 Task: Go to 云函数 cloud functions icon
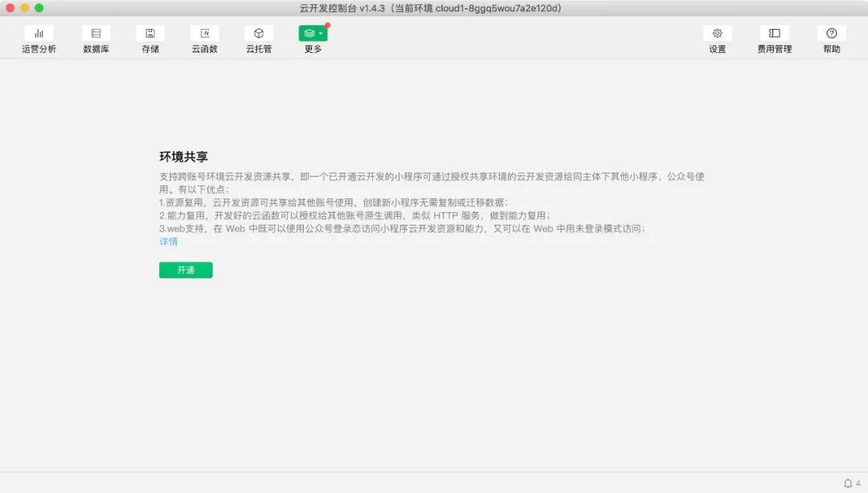coord(204,34)
